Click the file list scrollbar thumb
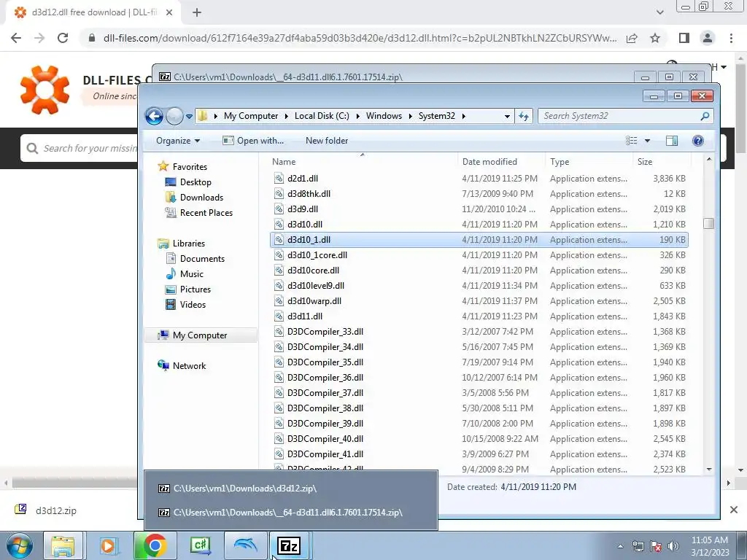 (708, 223)
